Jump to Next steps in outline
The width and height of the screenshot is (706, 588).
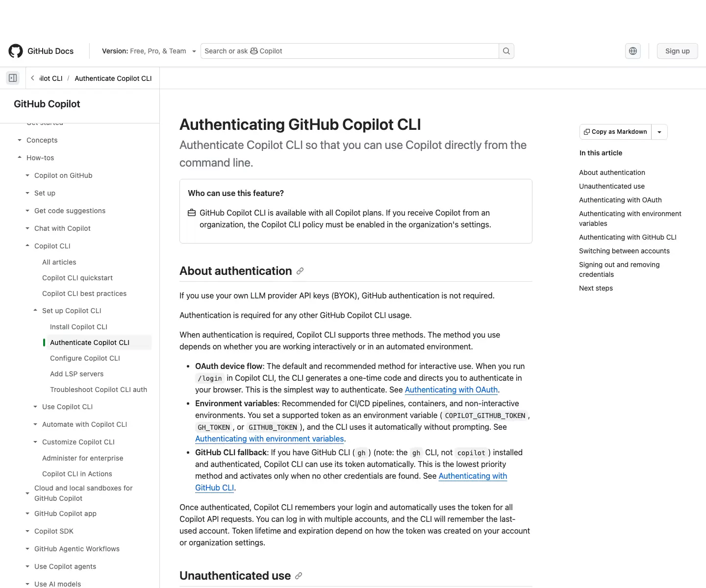tap(596, 288)
